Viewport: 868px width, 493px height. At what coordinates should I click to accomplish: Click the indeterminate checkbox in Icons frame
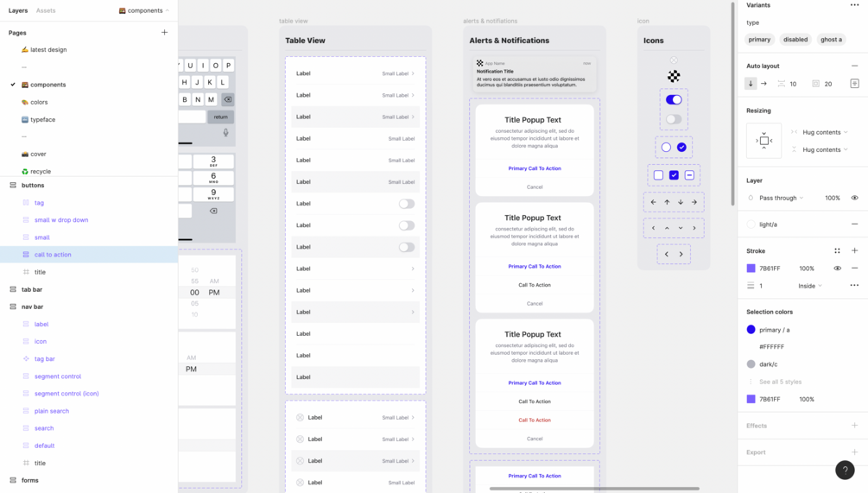tap(689, 175)
